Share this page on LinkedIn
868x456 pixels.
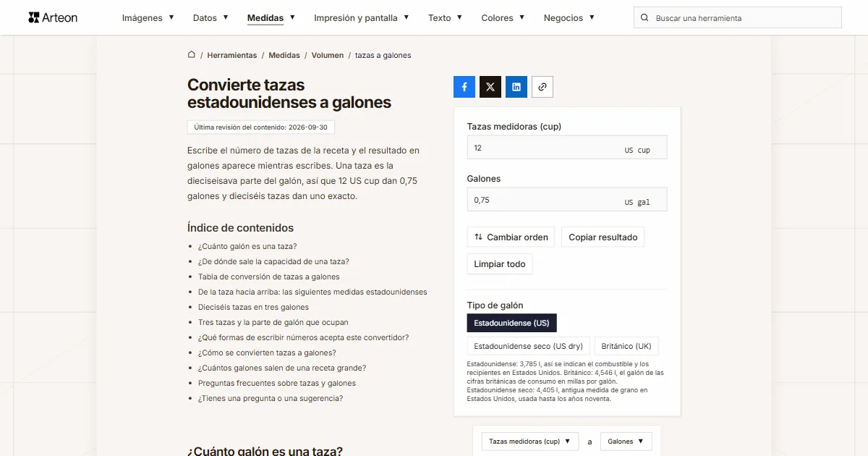coord(516,87)
